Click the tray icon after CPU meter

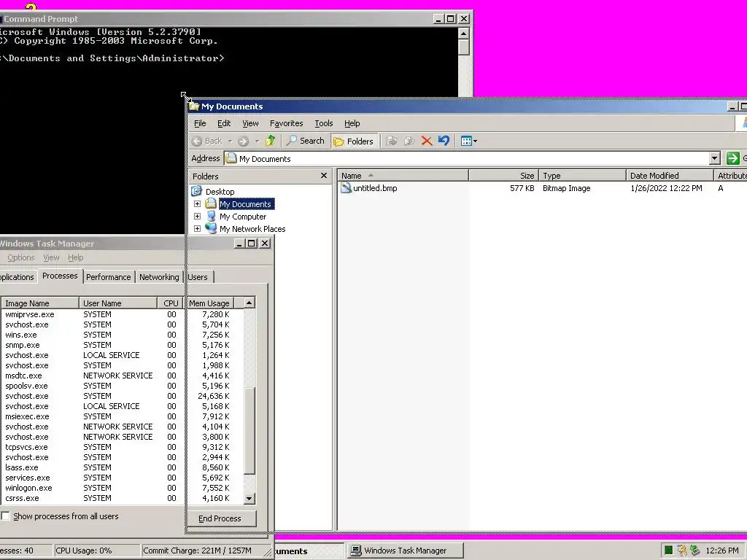tap(682, 551)
